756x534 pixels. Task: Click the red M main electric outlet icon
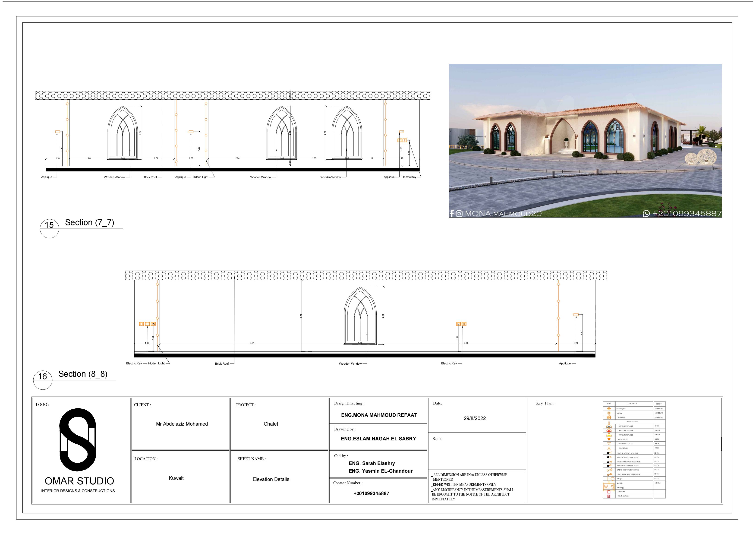coord(609,496)
